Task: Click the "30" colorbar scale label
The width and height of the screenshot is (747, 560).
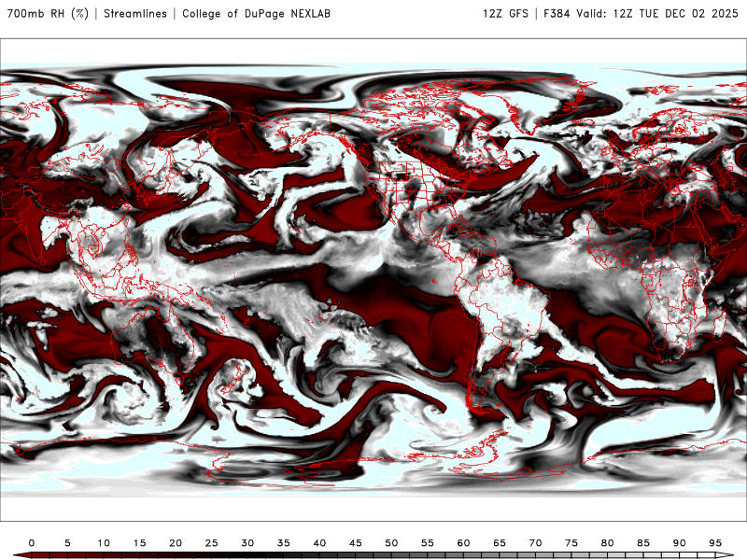Action: pyautogui.click(x=247, y=543)
